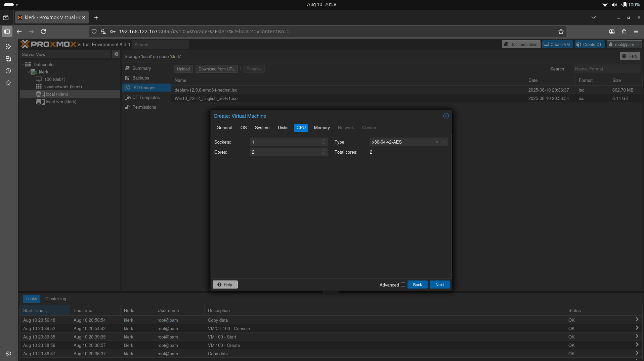The height and width of the screenshot is (361, 644).
Task: Switch to the Cluster log tab
Action: [55, 299]
